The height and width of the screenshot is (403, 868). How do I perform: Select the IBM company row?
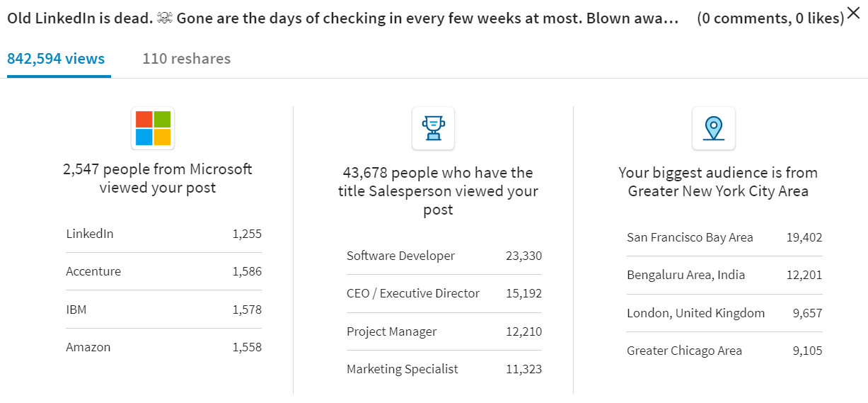coord(163,310)
